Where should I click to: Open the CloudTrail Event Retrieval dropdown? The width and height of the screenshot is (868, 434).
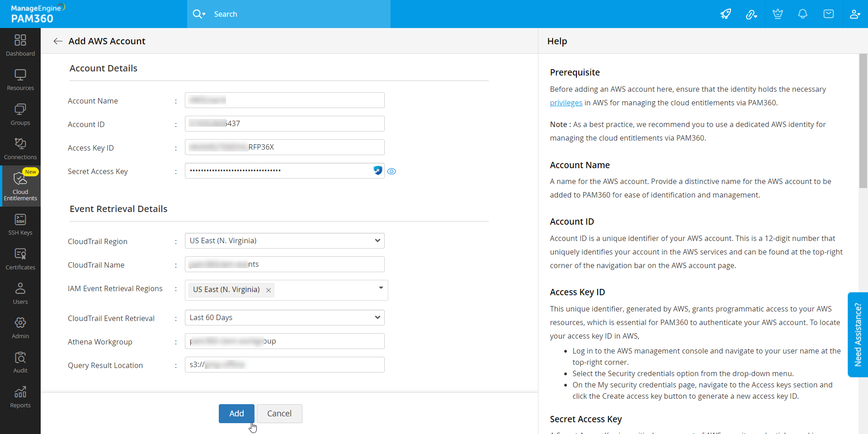coord(285,318)
